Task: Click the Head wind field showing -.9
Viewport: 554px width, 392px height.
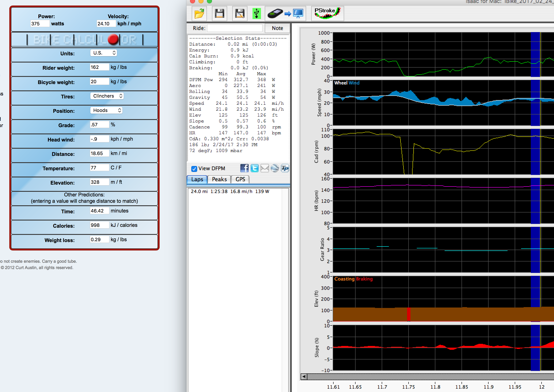Action: point(100,139)
